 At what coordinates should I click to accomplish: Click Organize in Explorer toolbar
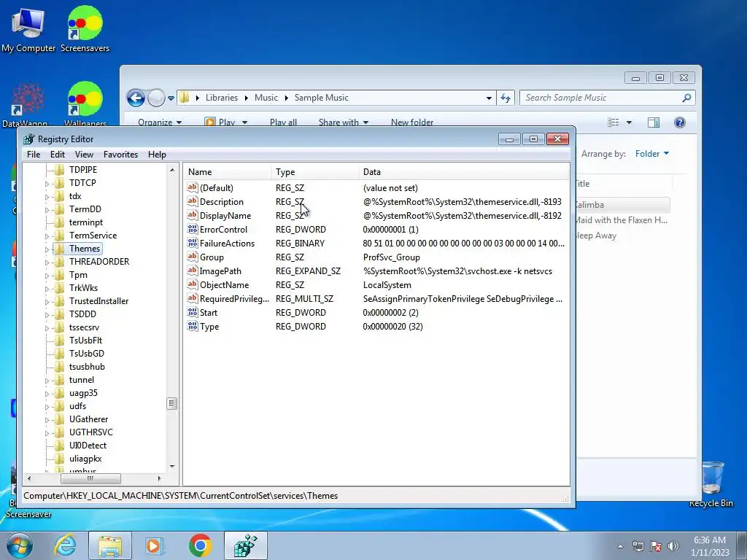coord(160,122)
